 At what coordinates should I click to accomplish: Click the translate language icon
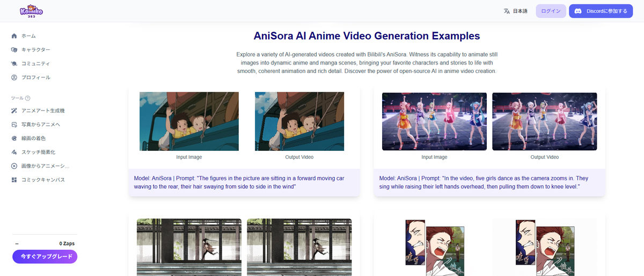(x=506, y=11)
